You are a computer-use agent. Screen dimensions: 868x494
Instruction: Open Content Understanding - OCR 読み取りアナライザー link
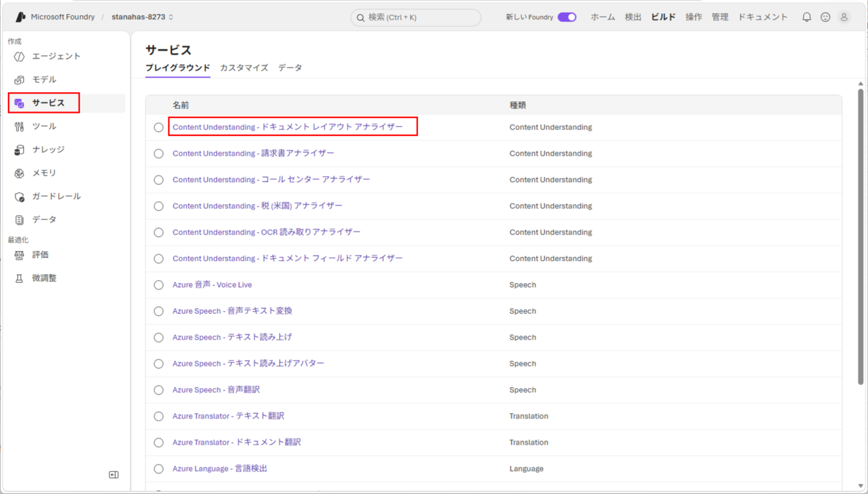266,232
